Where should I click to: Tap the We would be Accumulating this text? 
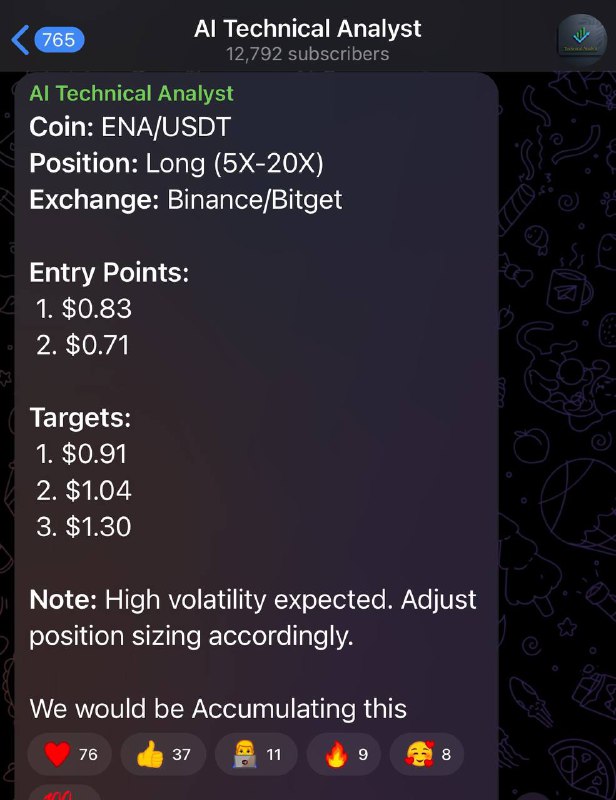point(218,709)
